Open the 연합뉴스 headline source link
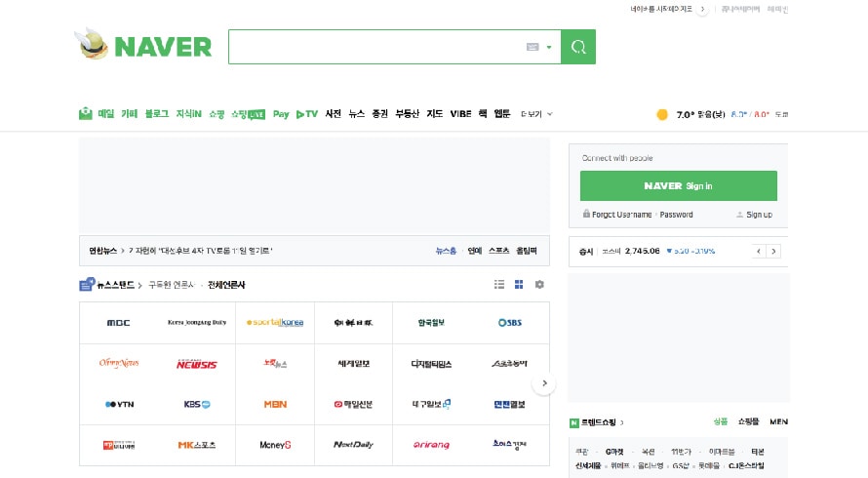 [x=103, y=251]
